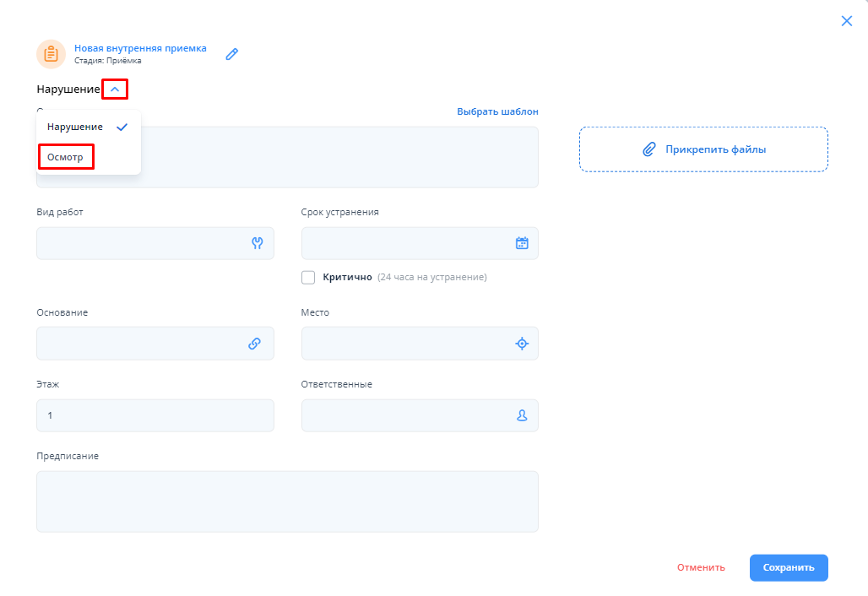This screenshot has width=868, height=596.
Task: Collapse the Нарушение type dropdown chevron
Action: click(115, 89)
